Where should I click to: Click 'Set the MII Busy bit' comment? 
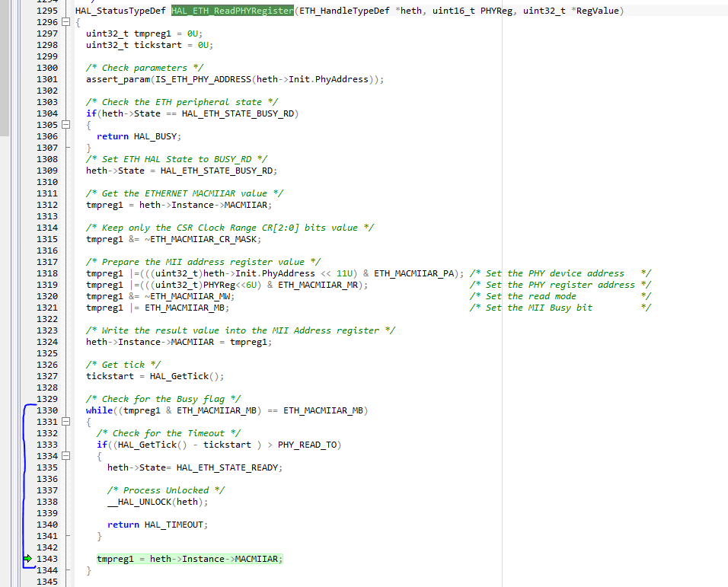[560, 308]
